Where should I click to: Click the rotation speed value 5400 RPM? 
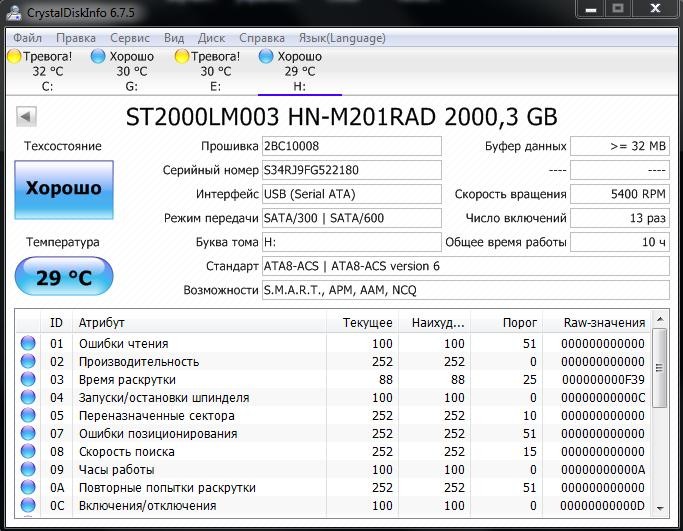(620, 194)
